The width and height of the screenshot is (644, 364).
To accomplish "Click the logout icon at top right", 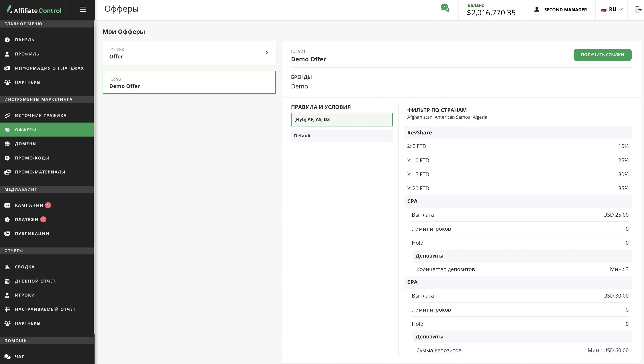I will pyautogui.click(x=638, y=10).
